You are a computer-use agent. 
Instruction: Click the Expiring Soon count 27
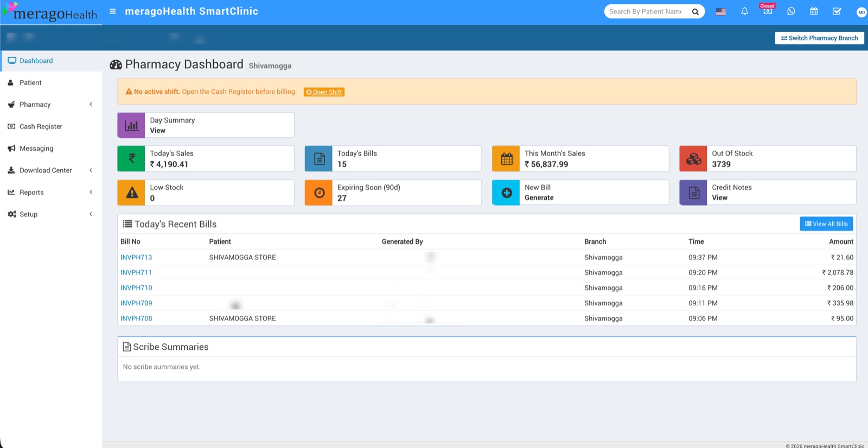[342, 199]
